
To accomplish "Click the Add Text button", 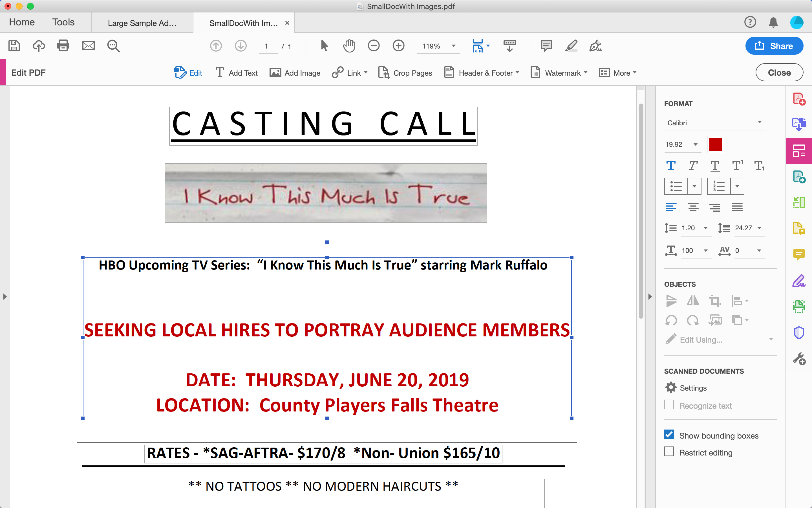I will [237, 73].
